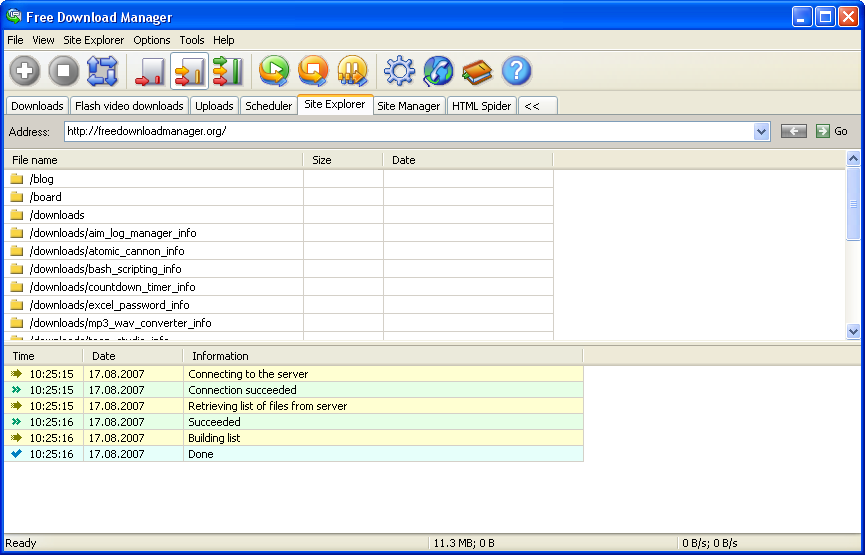Select the /downloads/aim_log_manager_info folder
865x555 pixels.
coord(113,233)
